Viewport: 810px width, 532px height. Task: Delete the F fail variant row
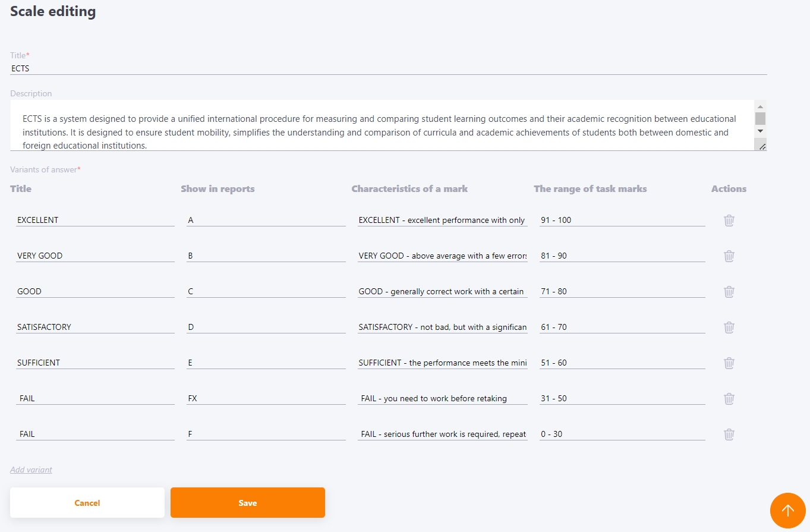click(x=729, y=435)
